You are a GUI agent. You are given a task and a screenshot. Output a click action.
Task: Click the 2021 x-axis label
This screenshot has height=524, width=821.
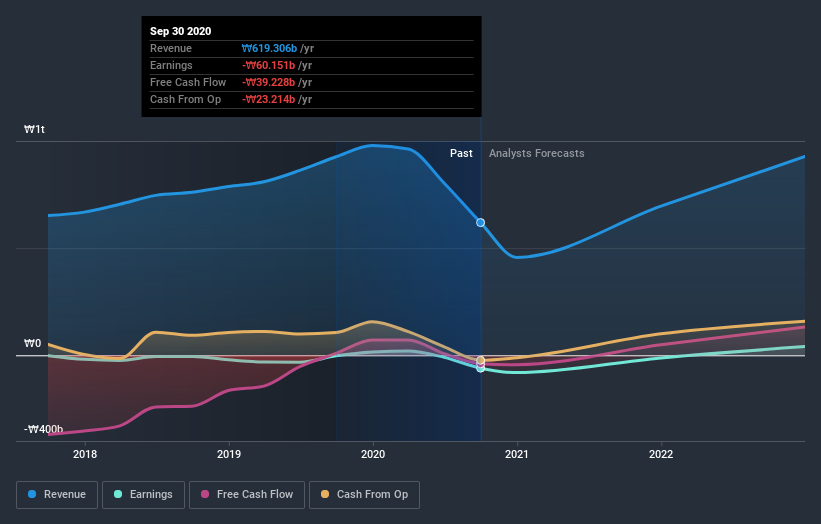click(517, 454)
